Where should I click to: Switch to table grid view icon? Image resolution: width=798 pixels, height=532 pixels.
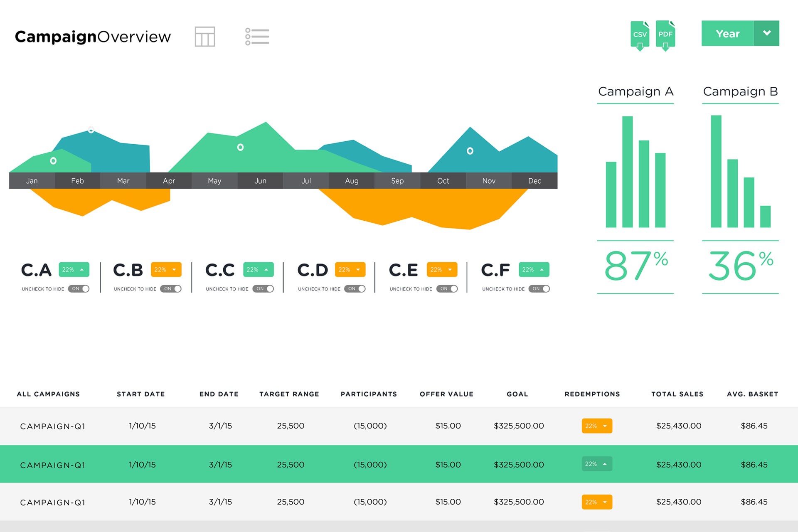pyautogui.click(x=205, y=37)
